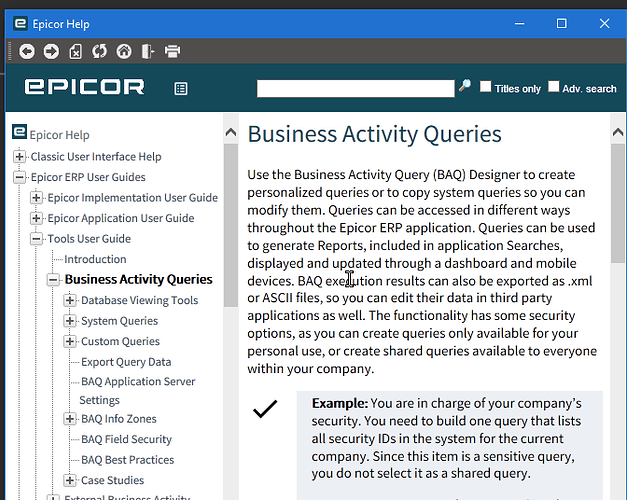
Task: Minimize the Epicor Help window
Action: pyautogui.click(x=519, y=24)
